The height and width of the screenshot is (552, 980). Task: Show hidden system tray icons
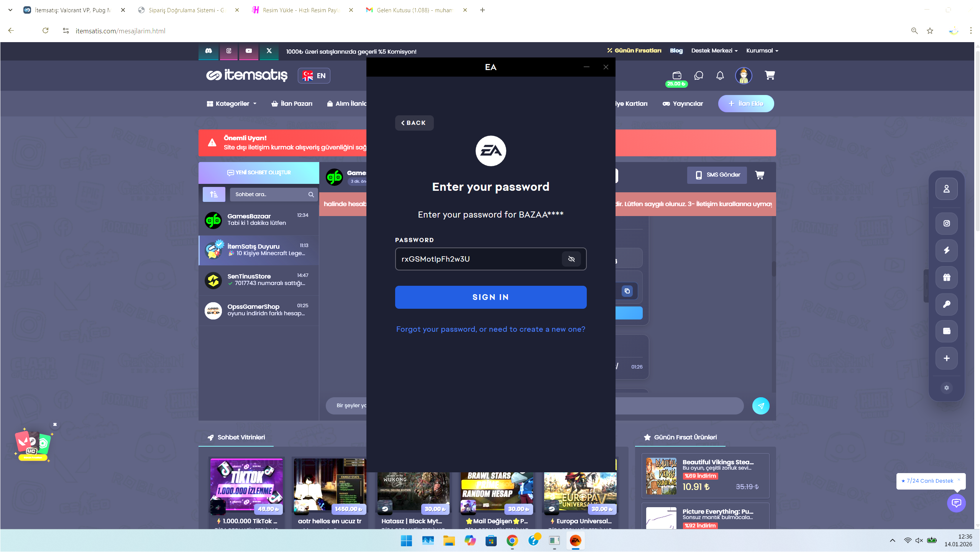892,541
